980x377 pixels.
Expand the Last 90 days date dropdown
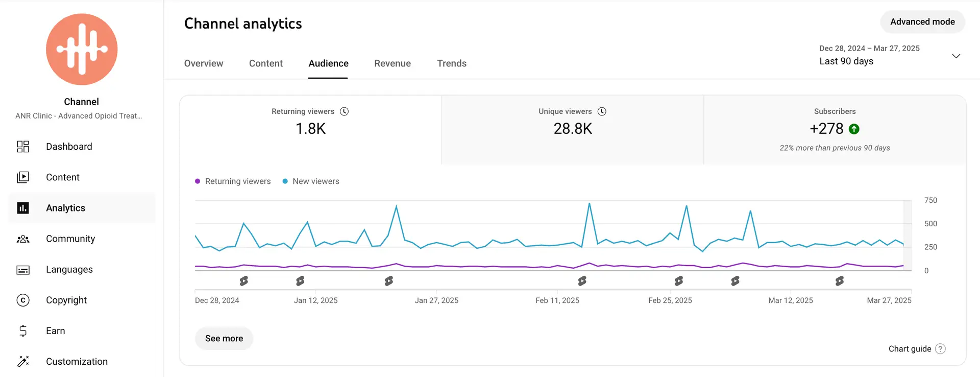click(955, 56)
